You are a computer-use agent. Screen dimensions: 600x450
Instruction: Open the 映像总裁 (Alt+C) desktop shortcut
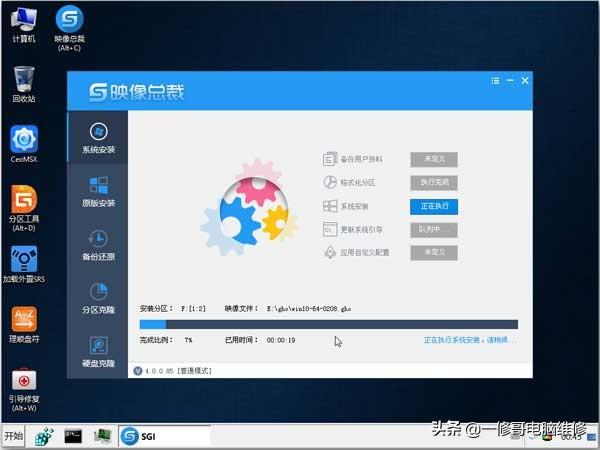(69, 29)
